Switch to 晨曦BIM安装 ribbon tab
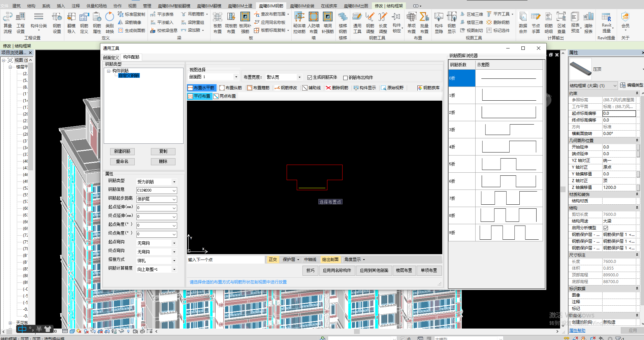Image resolution: width=644 pixels, height=340 pixels. pyautogui.click(x=302, y=6)
